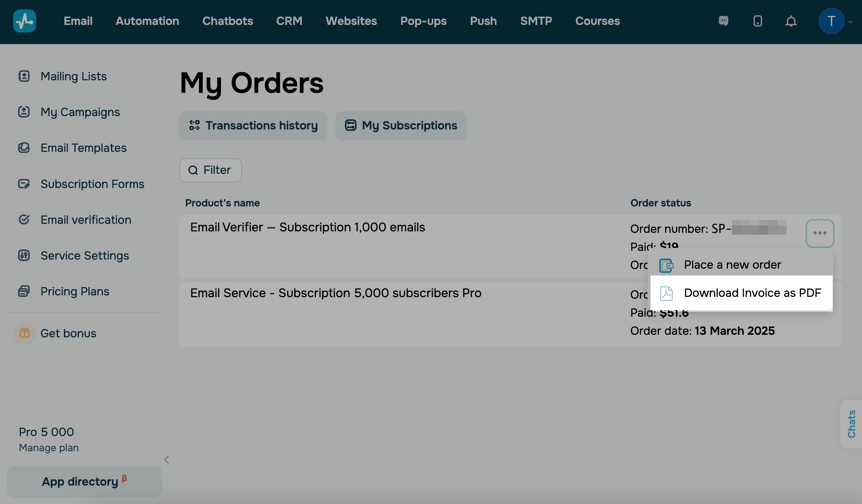The height and width of the screenshot is (504, 862).
Task: Click the Mailing Lists sidebar icon
Action: tap(24, 76)
